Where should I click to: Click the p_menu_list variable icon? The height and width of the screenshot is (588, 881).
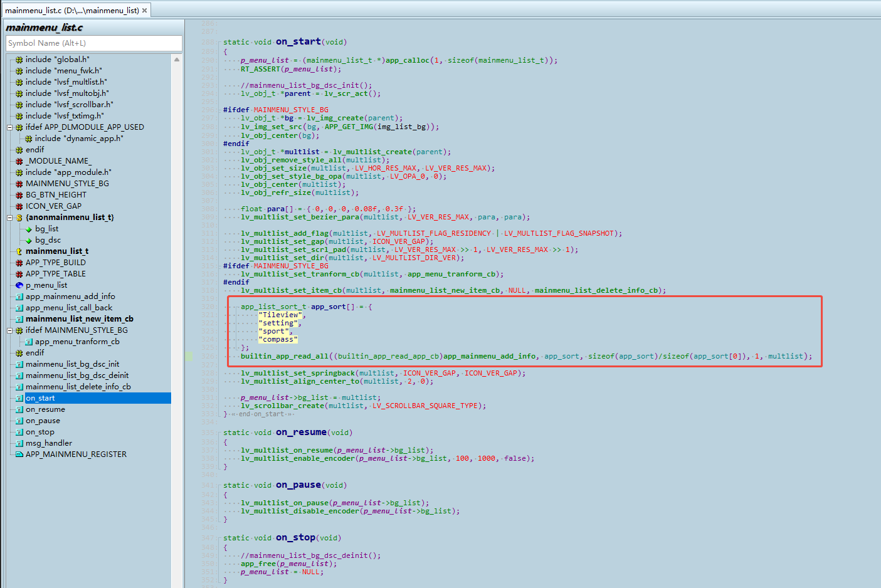tap(19, 285)
